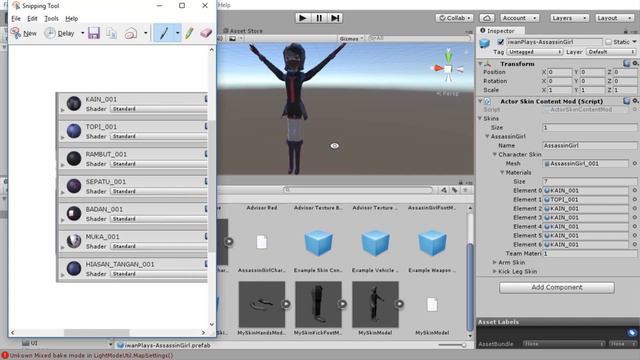
Task: Open the Collab dropdown
Action: (454, 18)
